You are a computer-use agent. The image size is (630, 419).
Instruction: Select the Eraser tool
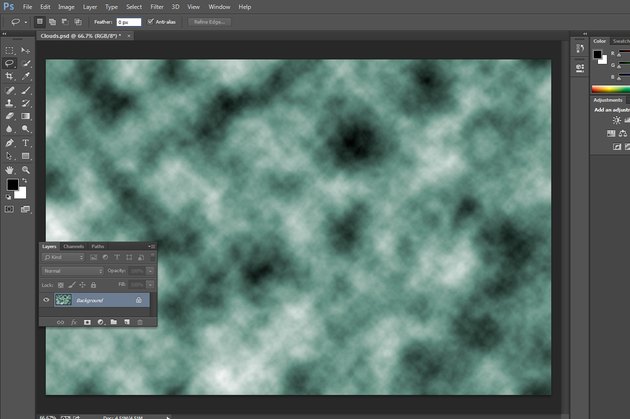click(x=9, y=116)
